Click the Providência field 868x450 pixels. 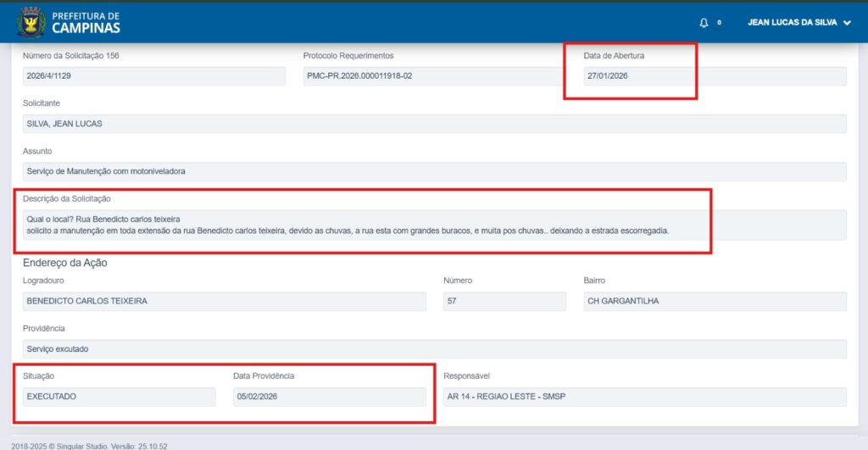[x=434, y=349]
